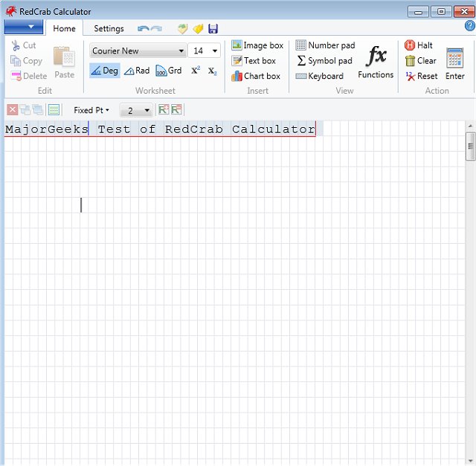Open the blue application menu button

point(24,28)
